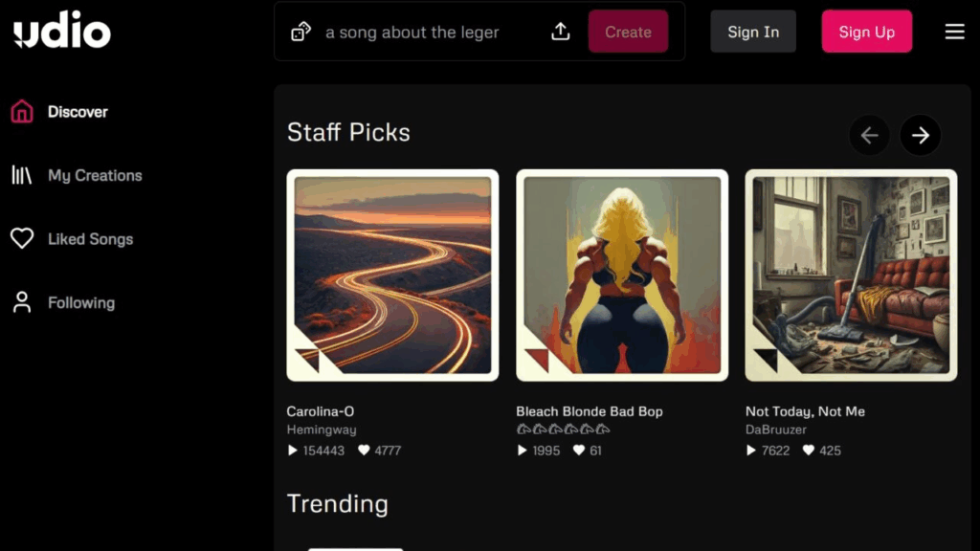Go to Liked Songs section
Viewport: 980px width, 551px height.
(x=90, y=239)
